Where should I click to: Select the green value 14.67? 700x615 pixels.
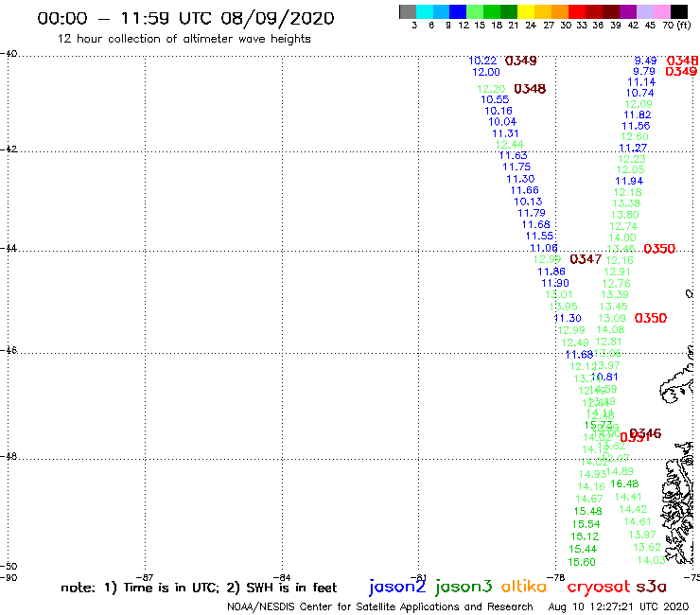coord(589,499)
